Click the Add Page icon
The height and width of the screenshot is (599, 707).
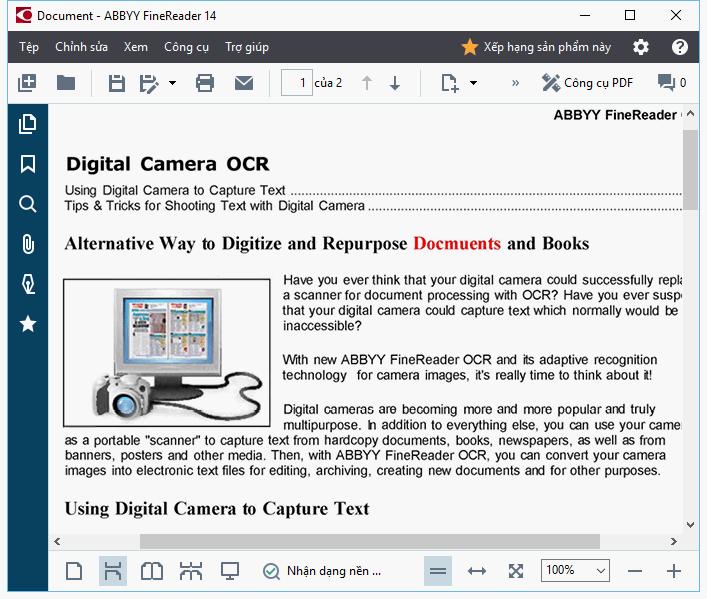pyautogui.click(x=450, y=83)
